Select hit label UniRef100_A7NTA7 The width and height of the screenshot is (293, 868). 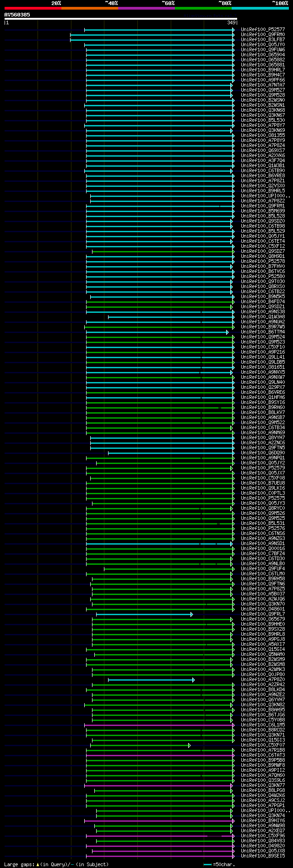click(x=263, y=85)
